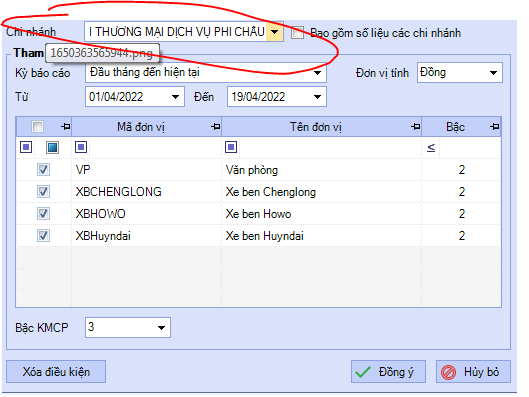Open the Đến date picker arrow

click(x=317, y=97)
